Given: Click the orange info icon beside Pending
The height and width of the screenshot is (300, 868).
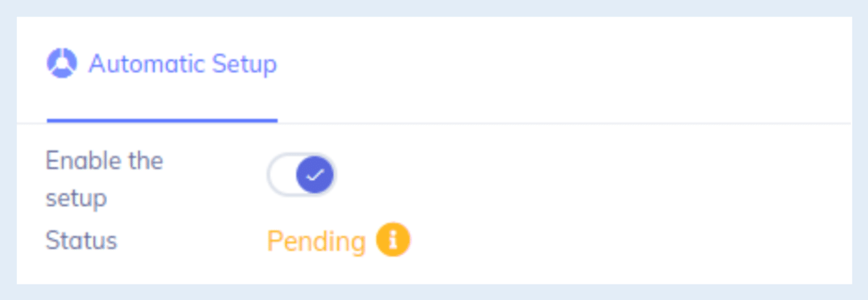Looking at the screenshot, I should [393, 240].
